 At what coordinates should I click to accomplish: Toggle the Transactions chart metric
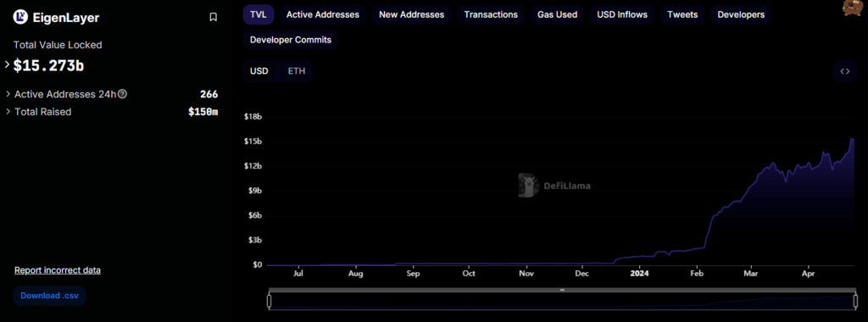click(491, 14)
